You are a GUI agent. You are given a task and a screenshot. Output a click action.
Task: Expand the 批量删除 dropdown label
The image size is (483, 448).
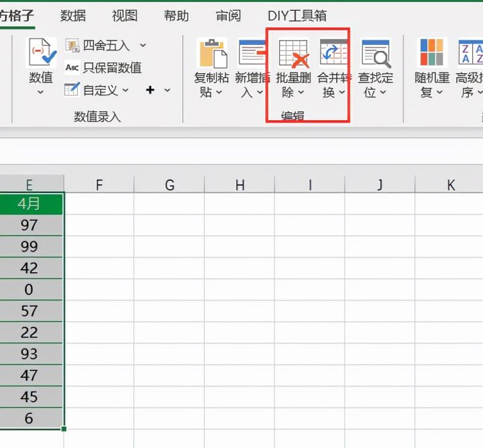293,85
